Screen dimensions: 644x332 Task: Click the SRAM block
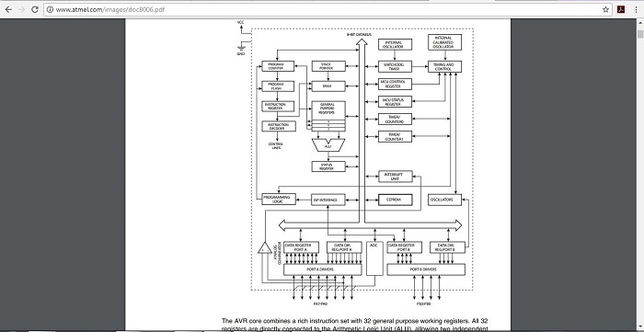coord(328,86)
